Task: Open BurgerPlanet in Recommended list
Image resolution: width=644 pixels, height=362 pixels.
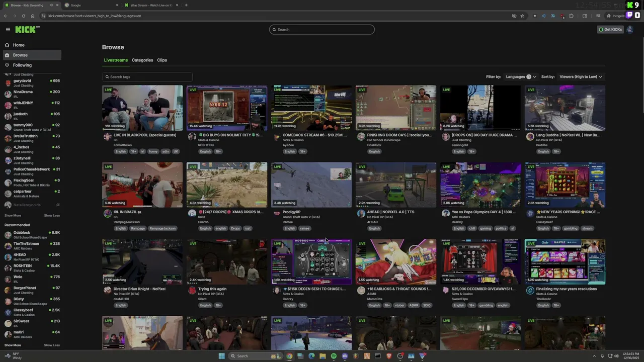Action: click(32, 290)
